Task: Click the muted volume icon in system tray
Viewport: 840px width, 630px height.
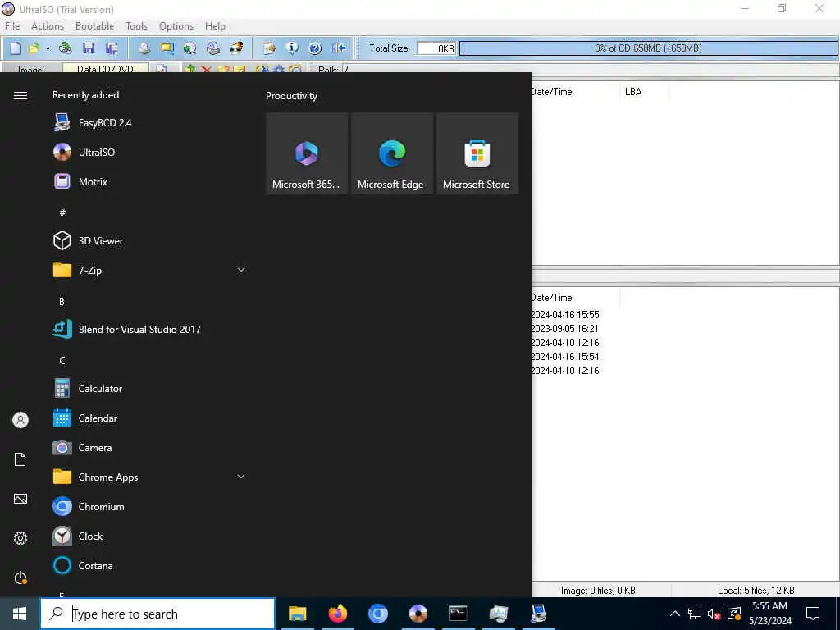Action: click(714, 614)
